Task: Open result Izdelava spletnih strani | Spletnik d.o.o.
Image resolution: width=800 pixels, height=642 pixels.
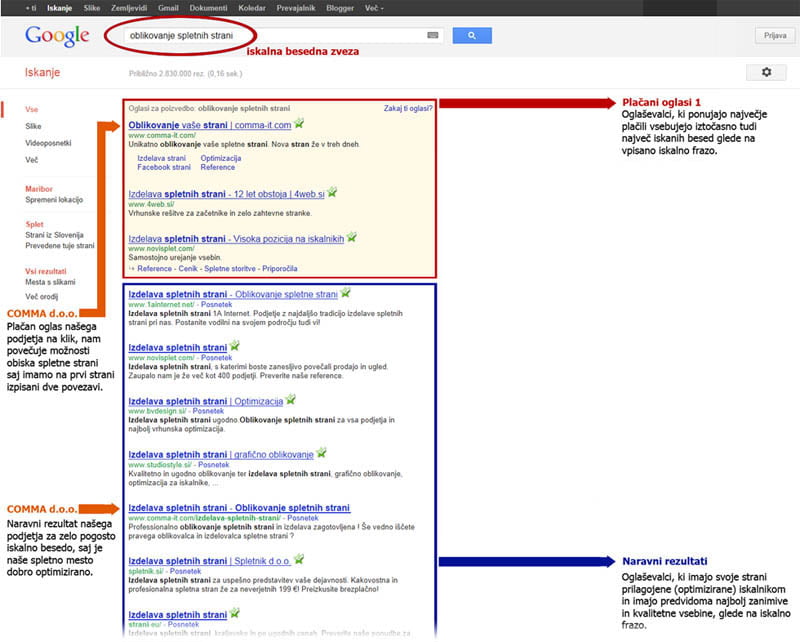Action: [210, 561]
